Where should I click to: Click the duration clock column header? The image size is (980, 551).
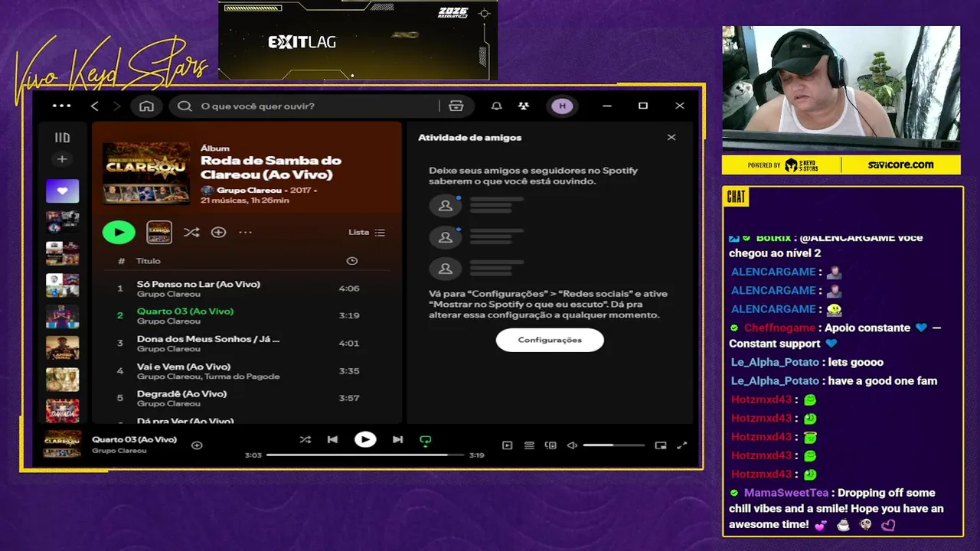point(351,261)
